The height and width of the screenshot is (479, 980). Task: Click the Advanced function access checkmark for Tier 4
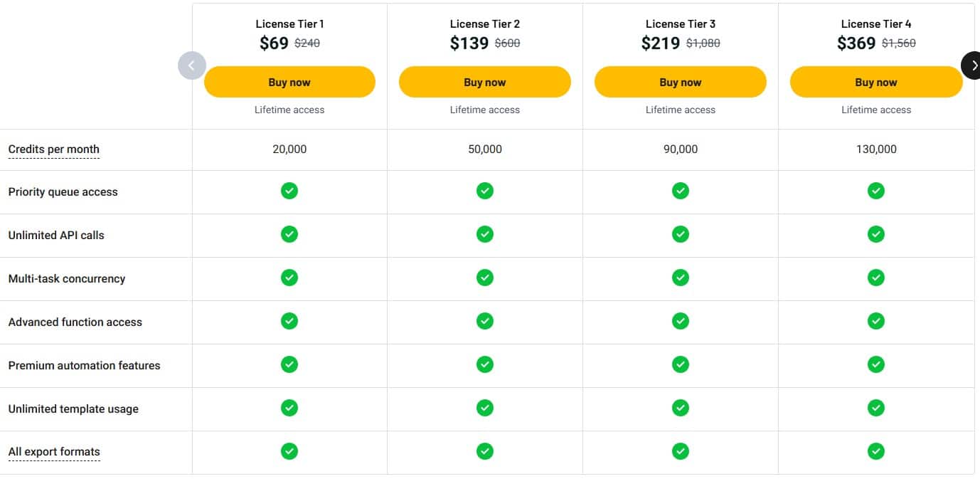pyautogui.click(x=875, y=321)
